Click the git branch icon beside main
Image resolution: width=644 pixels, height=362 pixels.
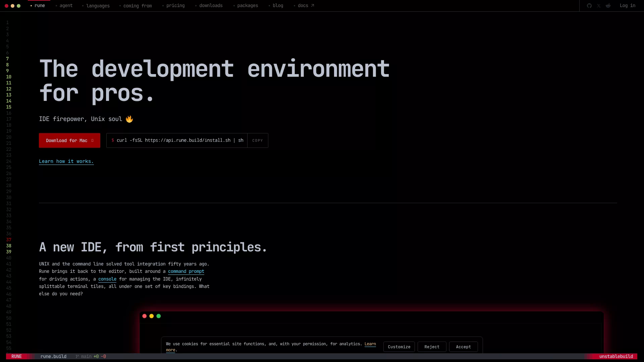(x=77, y=356)
